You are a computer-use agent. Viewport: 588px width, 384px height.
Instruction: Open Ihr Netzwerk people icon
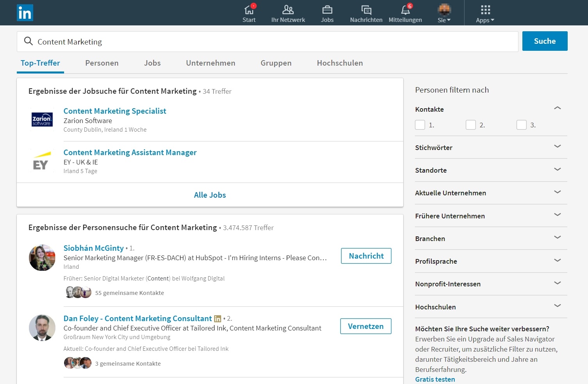click(288, 9)
